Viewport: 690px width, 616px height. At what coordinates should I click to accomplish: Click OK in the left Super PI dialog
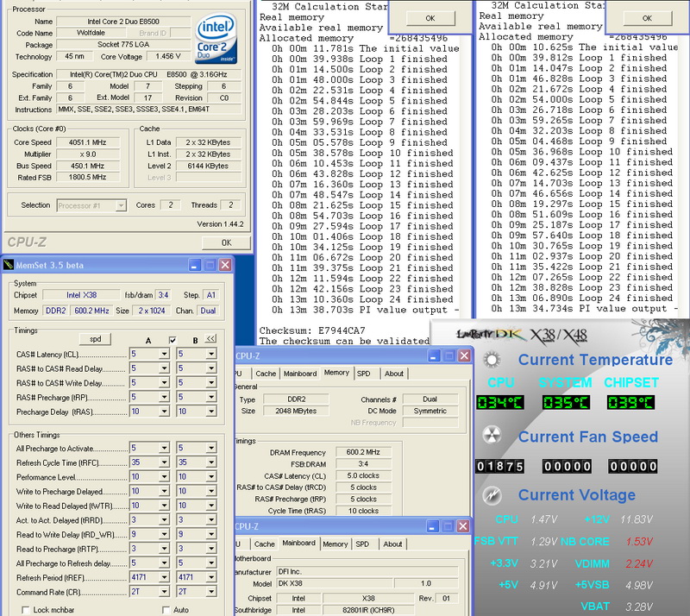coord(430,17)
